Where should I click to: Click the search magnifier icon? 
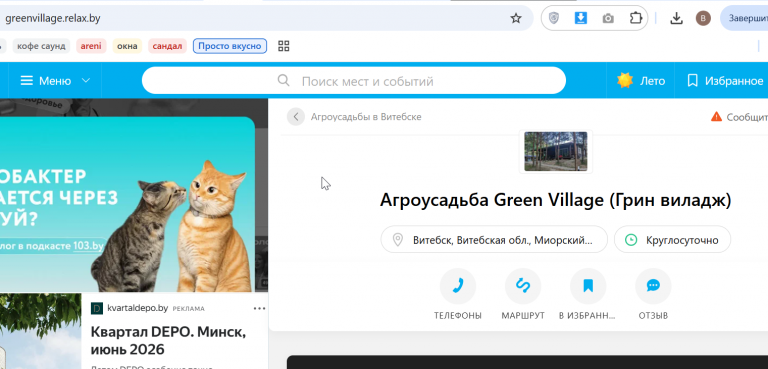click(283, 80)
